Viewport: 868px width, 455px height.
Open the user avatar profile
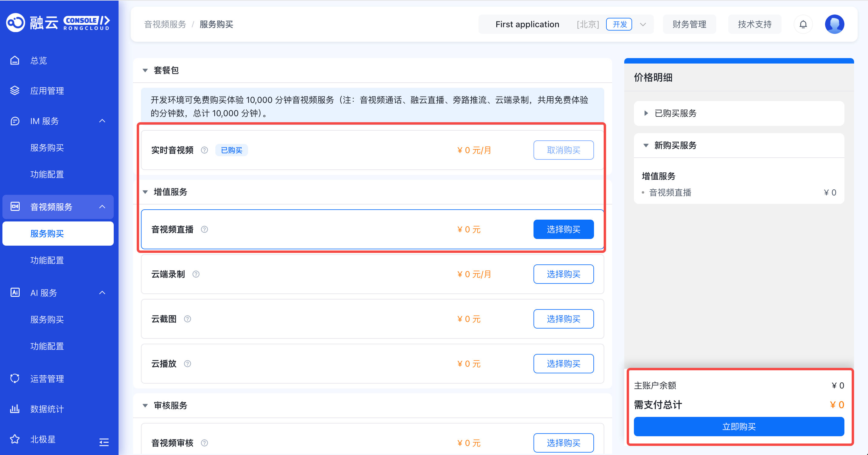point(835,24)
